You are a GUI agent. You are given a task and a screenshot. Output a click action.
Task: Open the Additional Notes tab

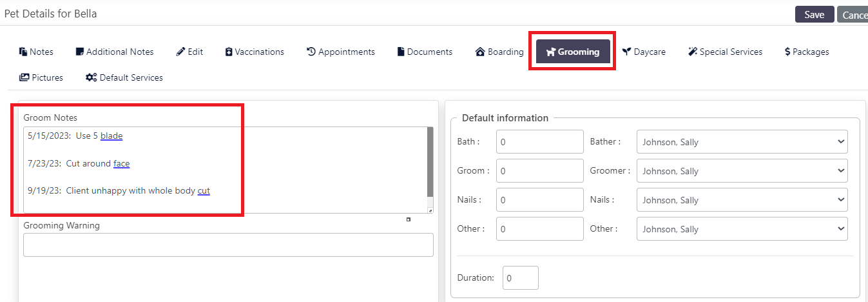click(115, 52)
